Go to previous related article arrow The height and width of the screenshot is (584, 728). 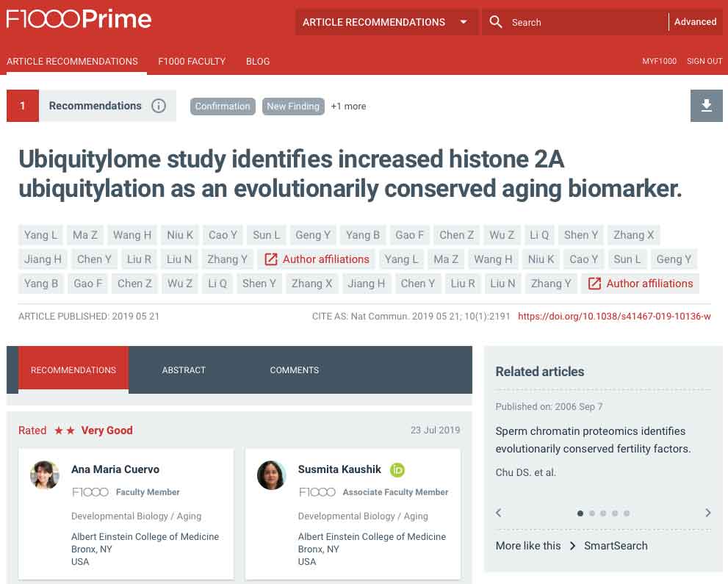[x=499, y=513]
